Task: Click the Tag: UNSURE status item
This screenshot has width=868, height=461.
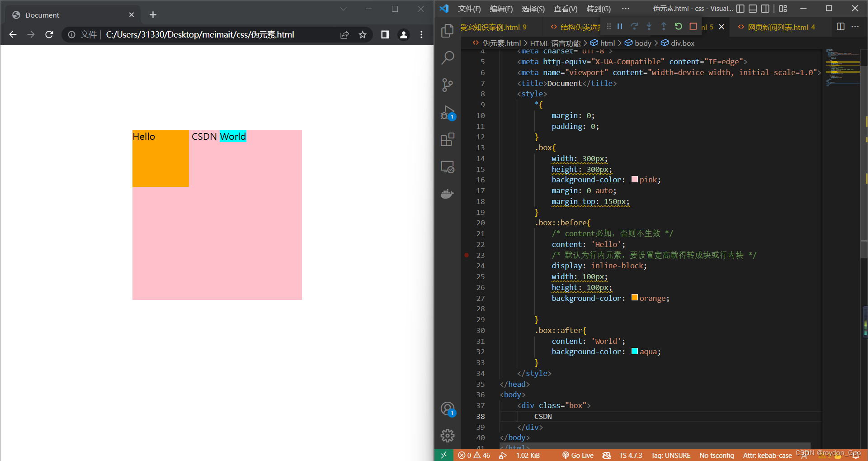Action: tap(670, 455)
